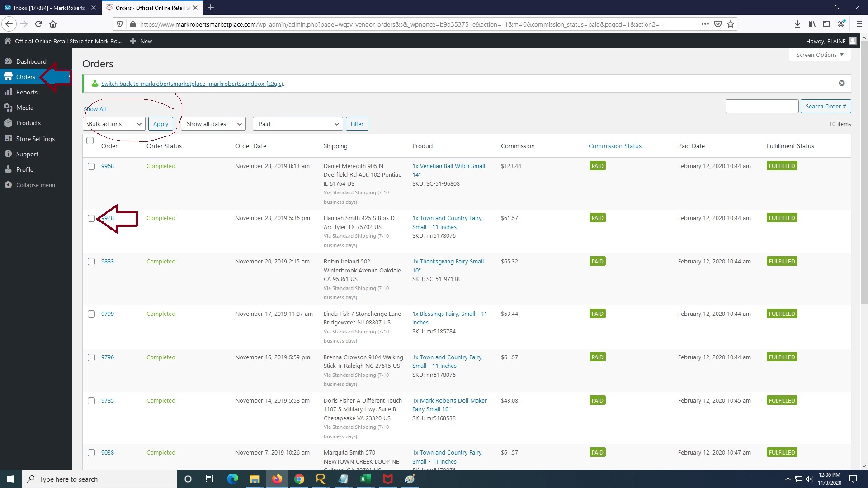The width and height of the screenshot is (868, 488).
Task: Add new item with the New plus icon
Action: (133, 41)
